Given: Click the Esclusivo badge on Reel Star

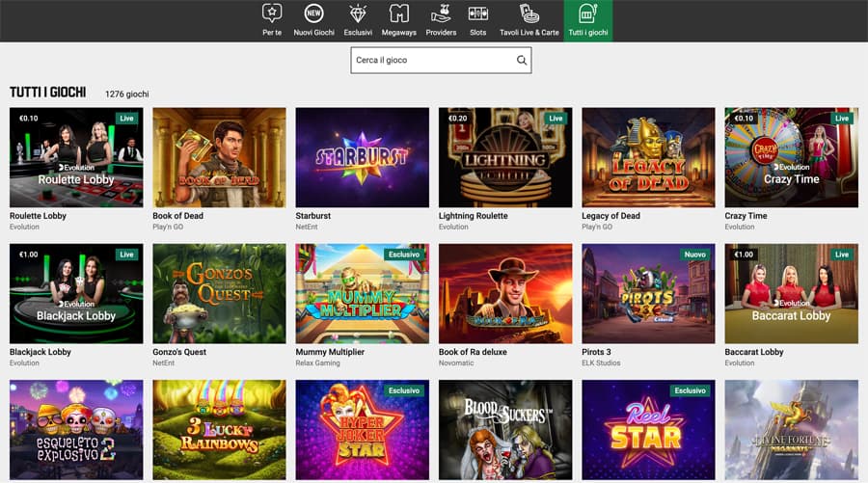Looking at the screenshot, I should tap(690, 390).
